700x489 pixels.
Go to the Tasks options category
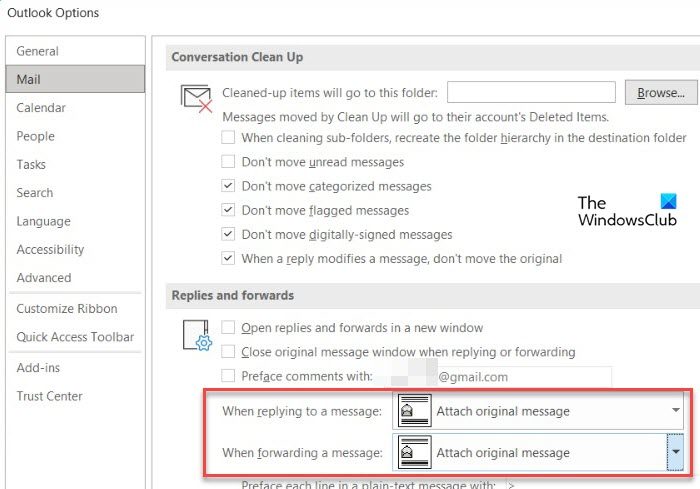(75, 164)
